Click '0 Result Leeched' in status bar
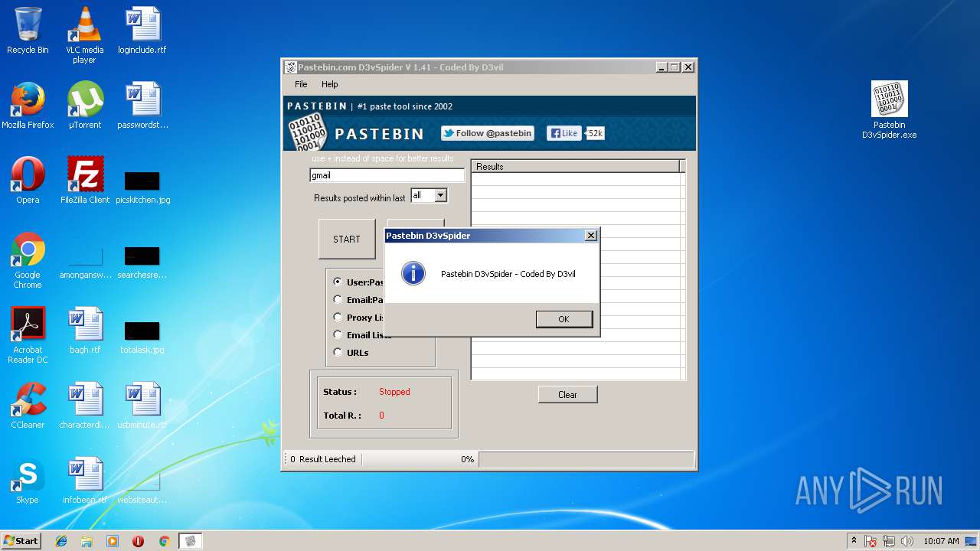Screen dimensions: 980x551 point(323,459)
